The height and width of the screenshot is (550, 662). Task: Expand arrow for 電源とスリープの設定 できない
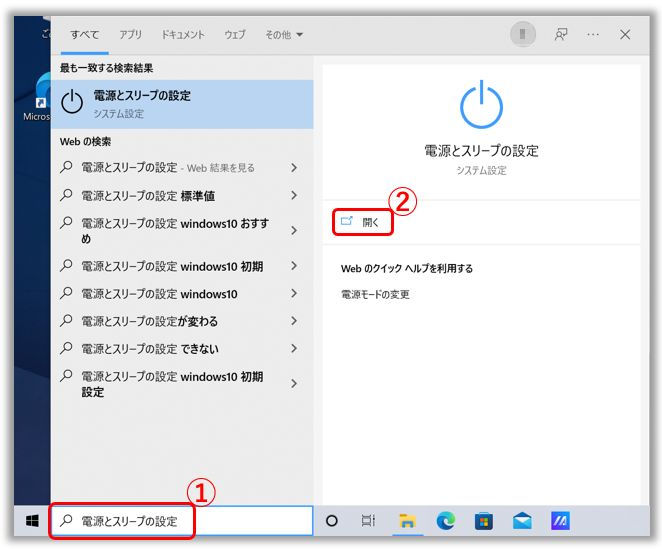click(293, 349)
